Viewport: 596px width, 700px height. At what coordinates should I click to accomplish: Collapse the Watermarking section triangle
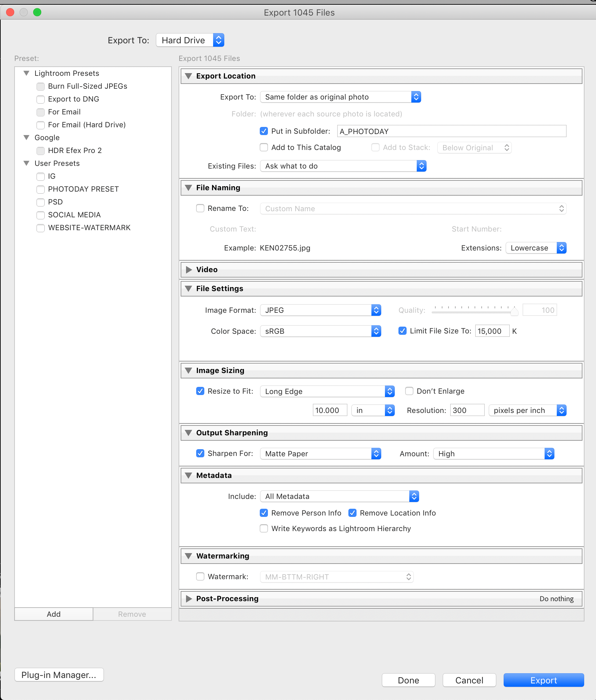pos(188,556)
